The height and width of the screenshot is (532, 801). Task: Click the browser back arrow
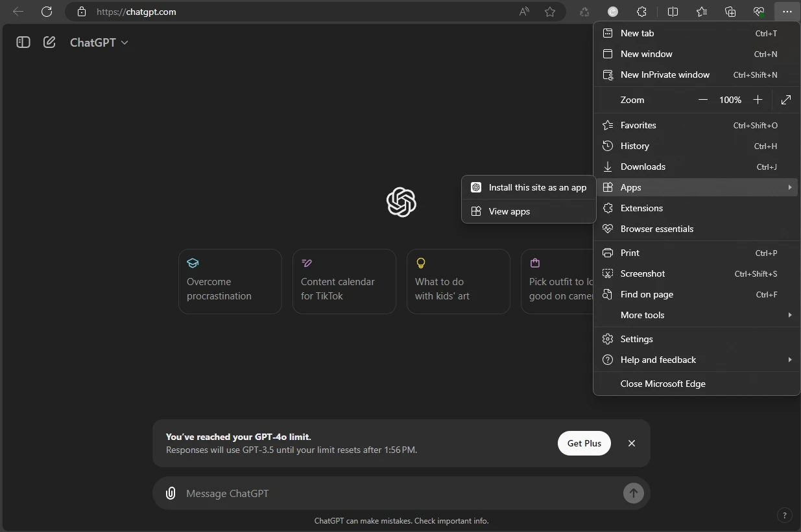pyautogui.click(x=18, y=12)
